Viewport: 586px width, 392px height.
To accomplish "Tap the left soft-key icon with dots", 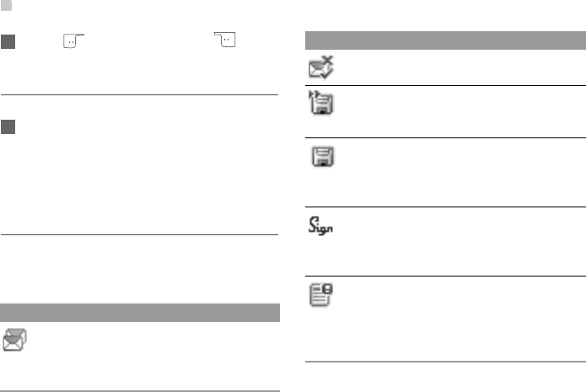I will coord(73,40).
